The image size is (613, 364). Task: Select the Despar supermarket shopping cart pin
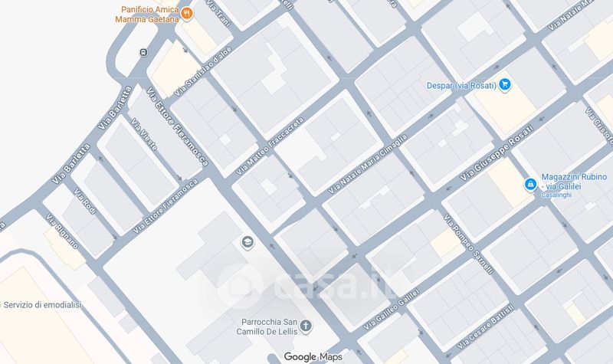[x=505, y=84]
